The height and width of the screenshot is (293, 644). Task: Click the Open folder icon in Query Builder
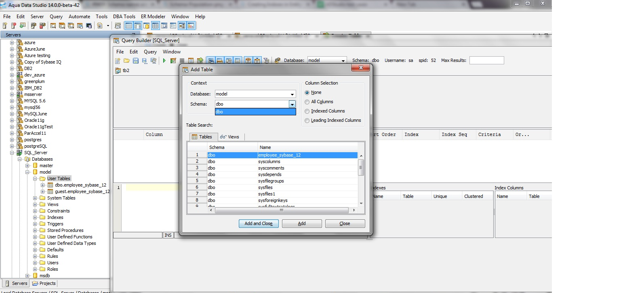pyautogui.click(x=126, y=61)
